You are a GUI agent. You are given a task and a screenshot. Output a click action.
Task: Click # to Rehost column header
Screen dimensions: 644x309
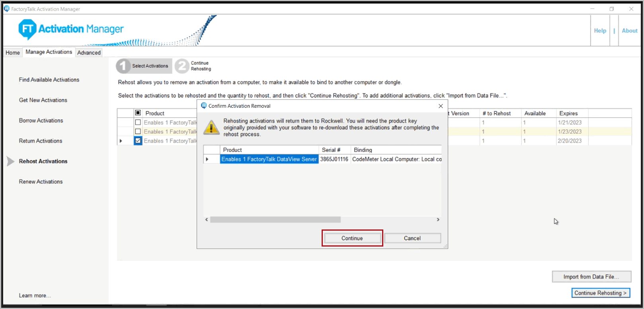pyautogui.click(x=500, y=113)
